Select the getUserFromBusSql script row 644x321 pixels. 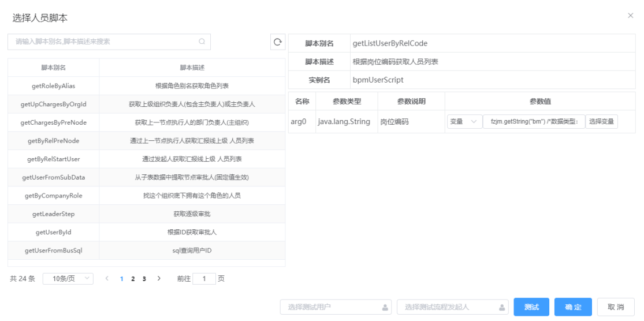[147, 251]
